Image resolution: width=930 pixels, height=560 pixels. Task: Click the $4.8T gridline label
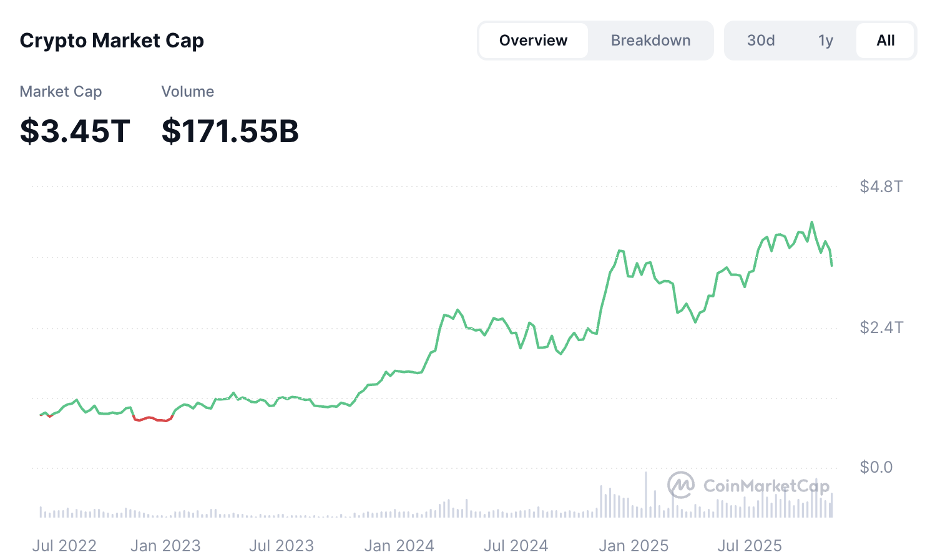tap(880, 186)
